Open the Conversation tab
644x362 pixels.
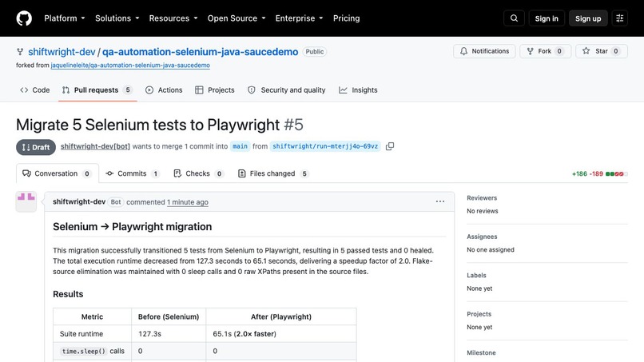[57, 173]
